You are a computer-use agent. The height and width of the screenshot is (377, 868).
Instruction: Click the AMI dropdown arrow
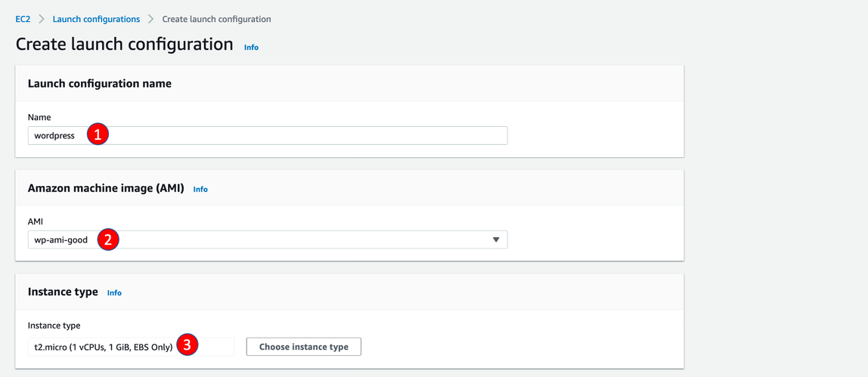(496, 240)
